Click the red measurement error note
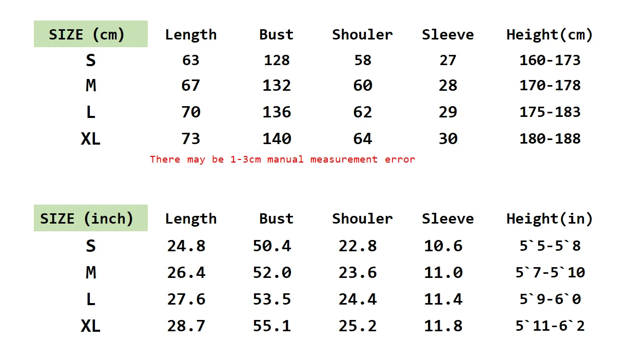Viewport: 644px width, 361px height. [x=282, y=159]
